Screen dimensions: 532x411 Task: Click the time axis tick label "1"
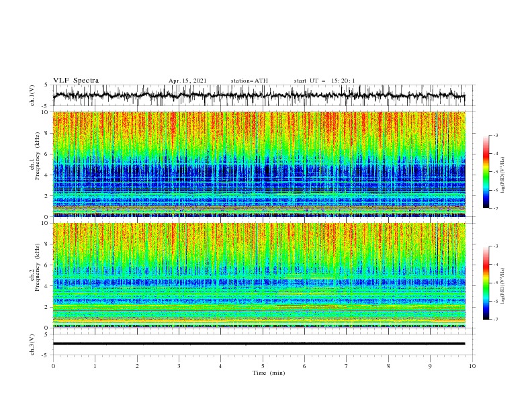coord(95,366)
